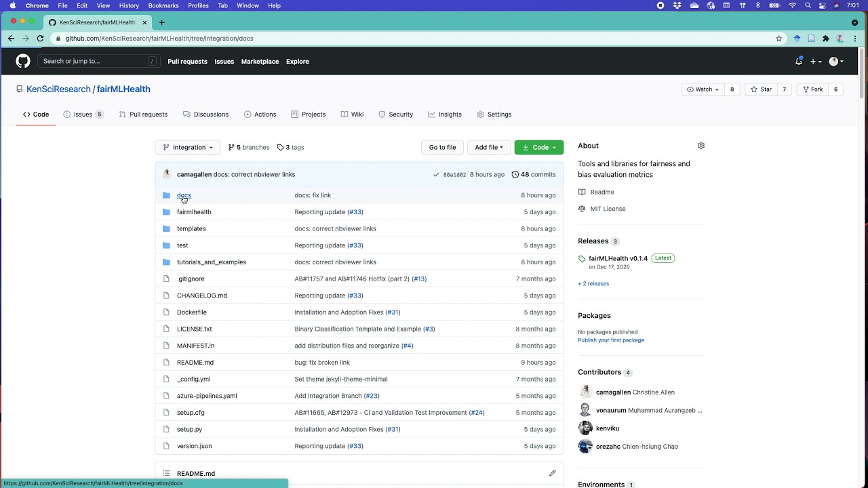Screen dimensions: 868x488
Task: Click camagallen's commit author avatar
Action: [x=167, y=174]
